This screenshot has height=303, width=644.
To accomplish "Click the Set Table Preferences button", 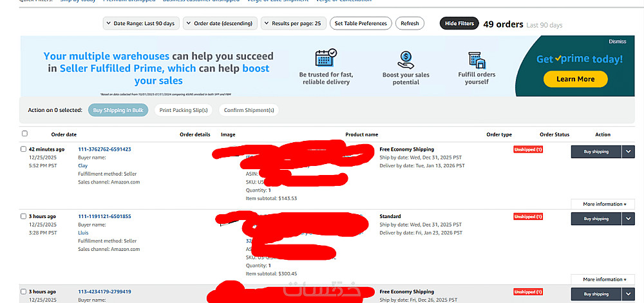I will (361, 23).
